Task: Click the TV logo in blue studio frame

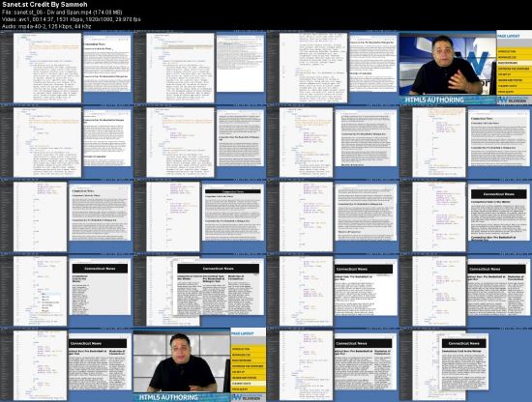Action: [515, 100]
